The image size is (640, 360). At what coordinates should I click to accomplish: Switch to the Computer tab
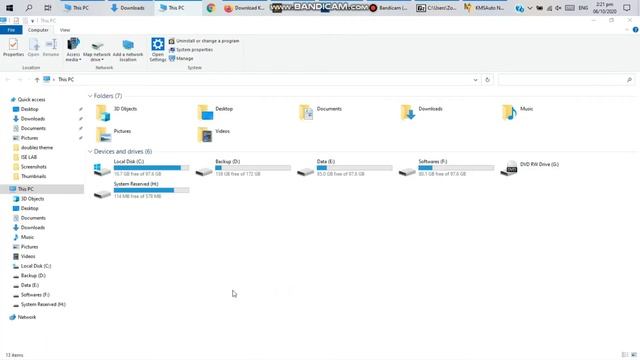(38, 30)
